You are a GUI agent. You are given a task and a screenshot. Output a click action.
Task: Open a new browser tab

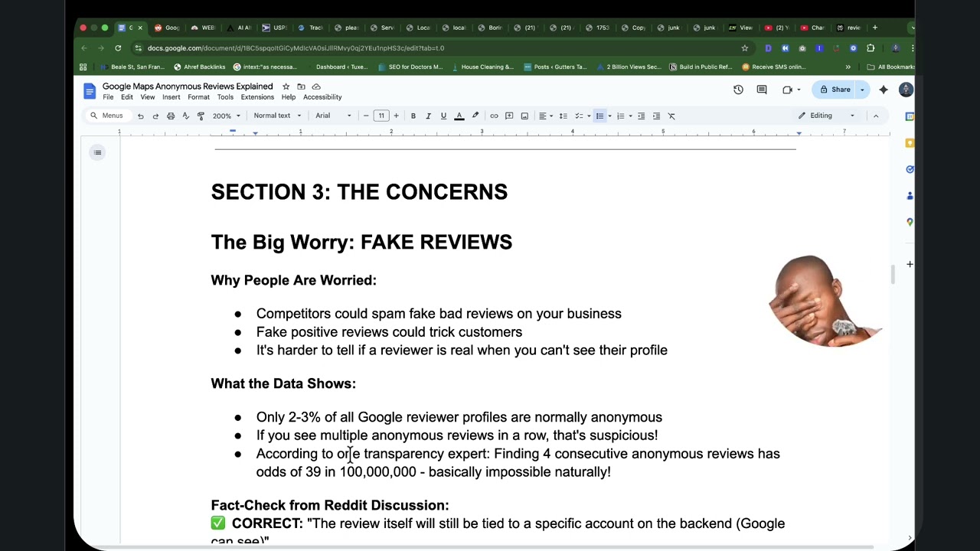point(874,28)
